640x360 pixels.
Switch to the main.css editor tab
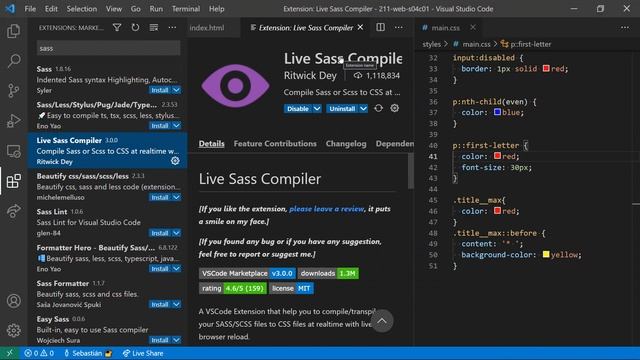(x=445, y=28)
